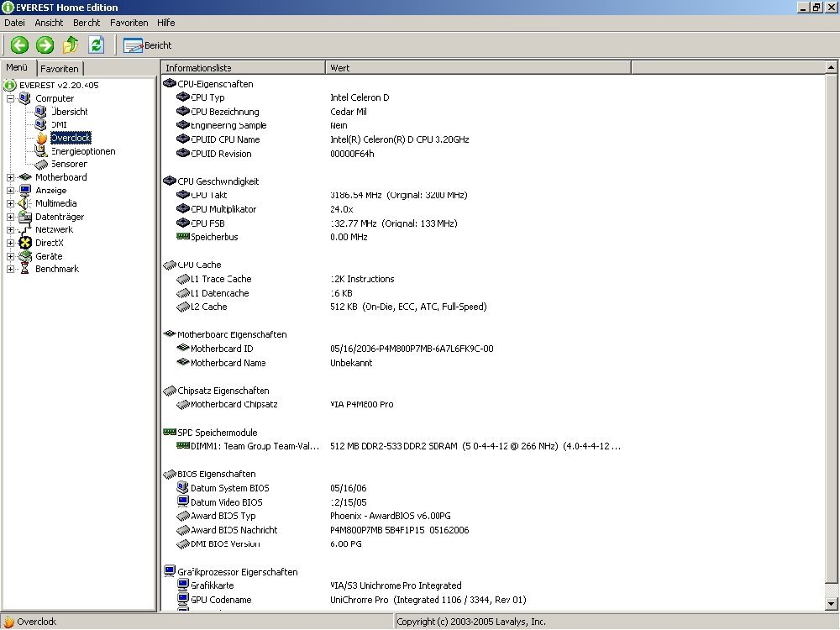Expand the Benchmark tree node
This screenshot has width=840, height=630.
pos(11,269)
